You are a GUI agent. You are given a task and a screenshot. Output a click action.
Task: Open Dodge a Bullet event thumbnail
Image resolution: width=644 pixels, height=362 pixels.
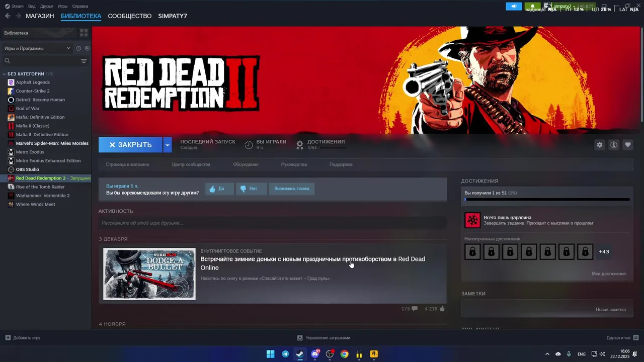(149, 274)
